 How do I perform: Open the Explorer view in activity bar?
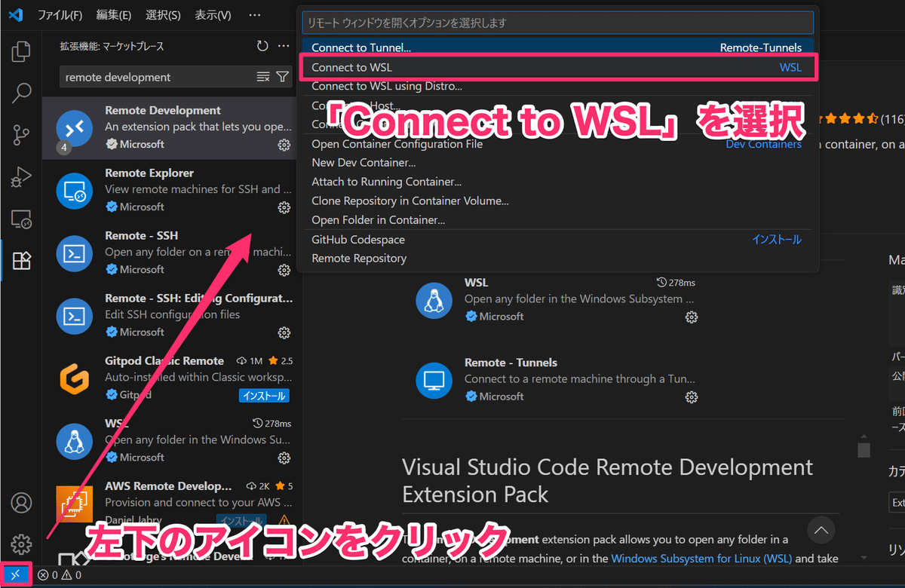point(20,51)
